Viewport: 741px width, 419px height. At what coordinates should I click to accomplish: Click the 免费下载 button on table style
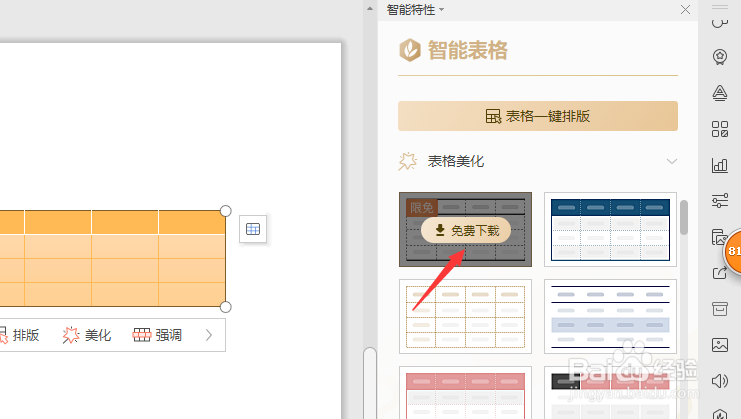[465, 230]
